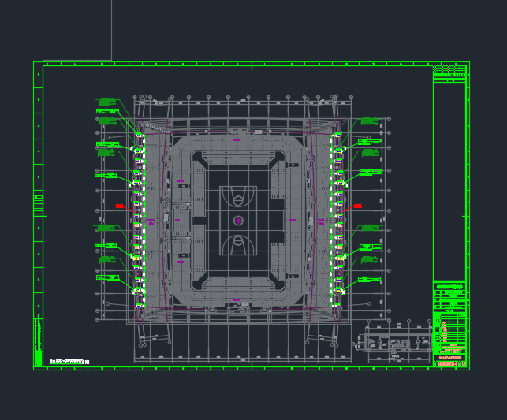Click the magenta tag above the court at top center
Image resolution: width=507 pixels, height=420 pixels.
click(237, 140)
